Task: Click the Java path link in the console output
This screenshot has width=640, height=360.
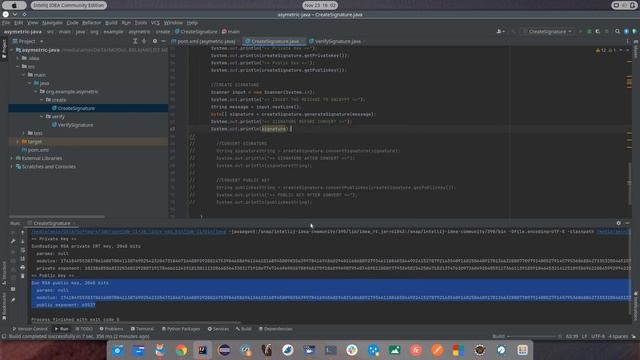Action: click(129, 232)
